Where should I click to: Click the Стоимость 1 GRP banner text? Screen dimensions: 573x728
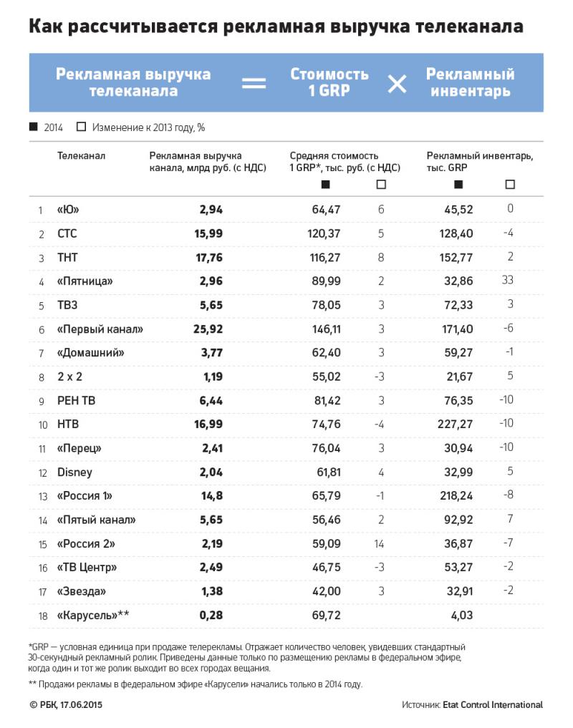[x=329, y=82]
